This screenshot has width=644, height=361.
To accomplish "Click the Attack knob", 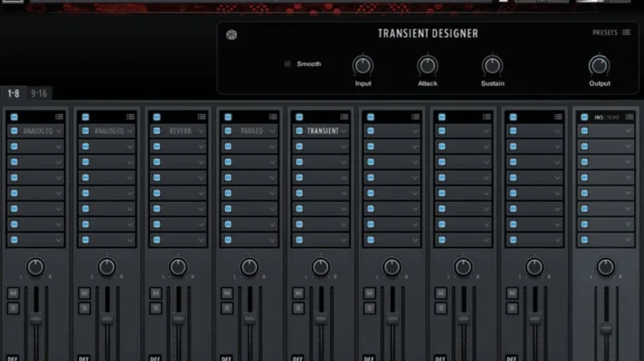I will pos(427,66).
